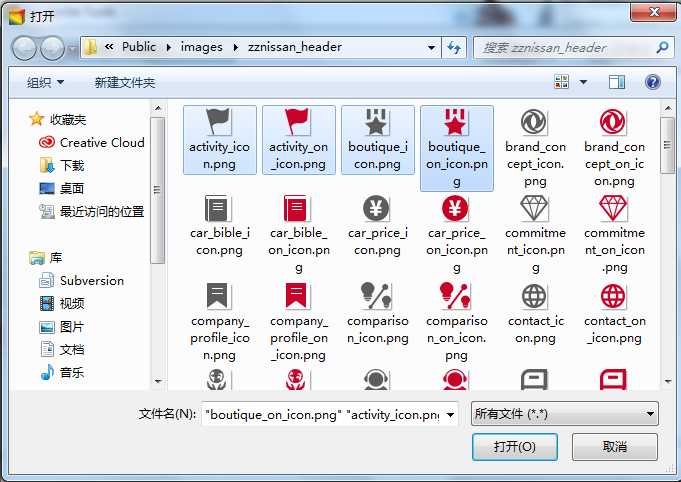Expand the arrow after images in the path
This screenshot has height=482, width=681.
click(235, 47)
